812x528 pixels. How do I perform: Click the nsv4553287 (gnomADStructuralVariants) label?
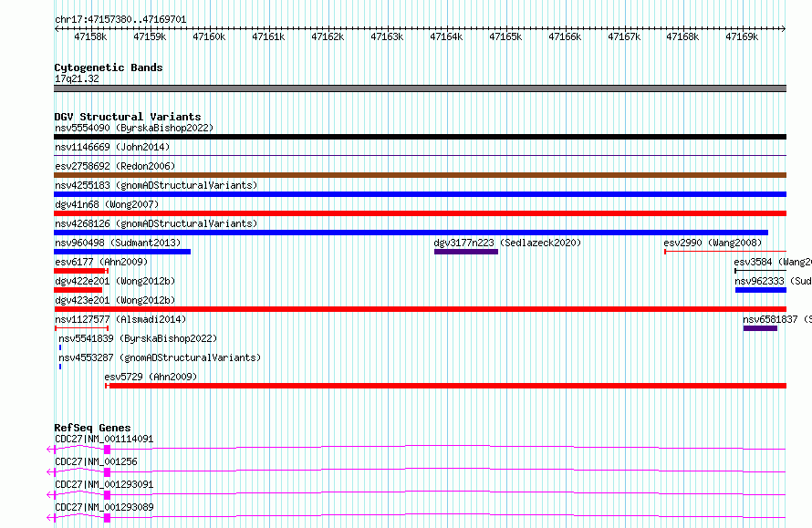160,357
